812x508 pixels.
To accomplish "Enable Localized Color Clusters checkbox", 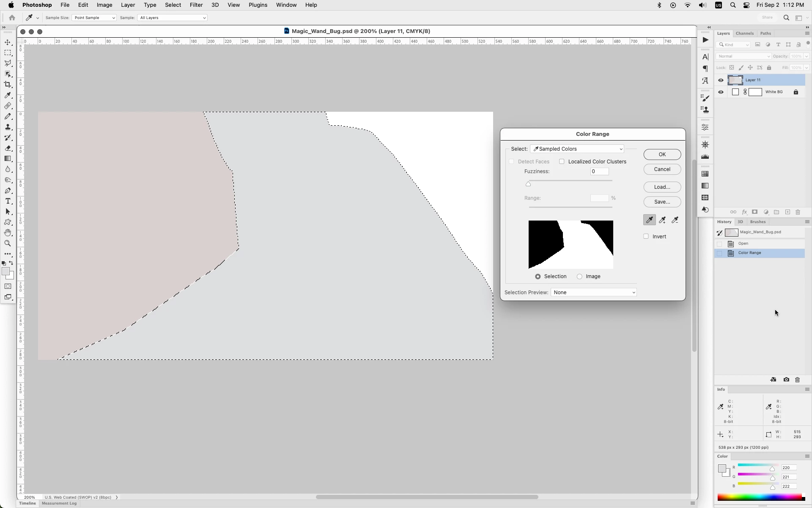I will click(562, 161).
